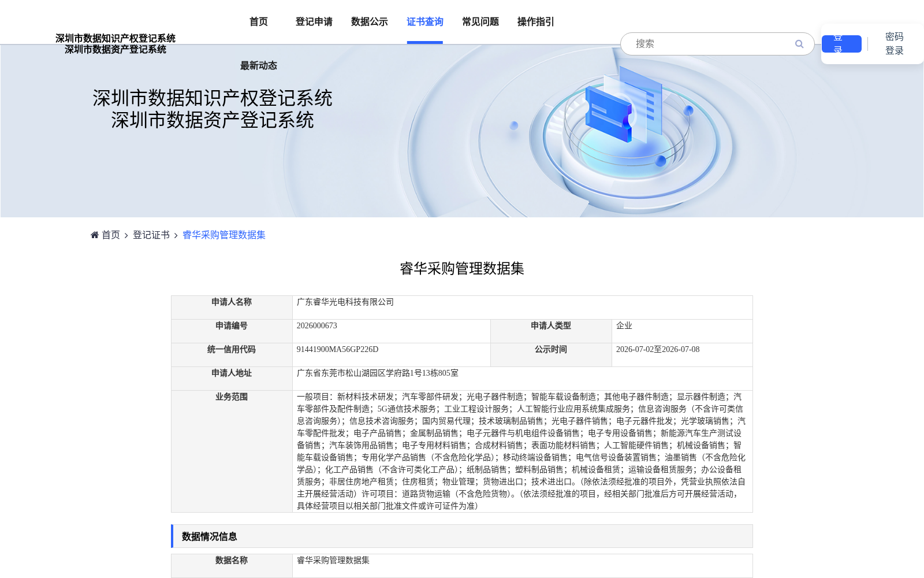The width and height of the screenshot is (924, 578).
Task: Open 操作指引 in the navigation bar
Action: [536, 22]
